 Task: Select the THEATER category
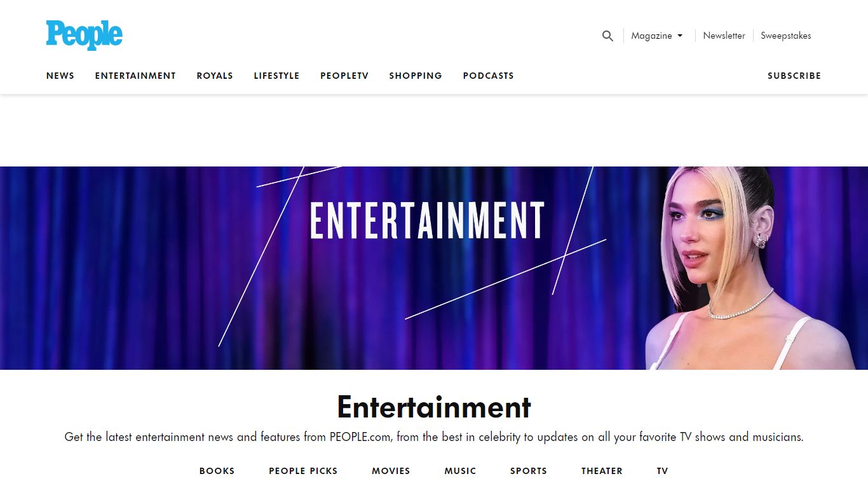pos(602,471)
